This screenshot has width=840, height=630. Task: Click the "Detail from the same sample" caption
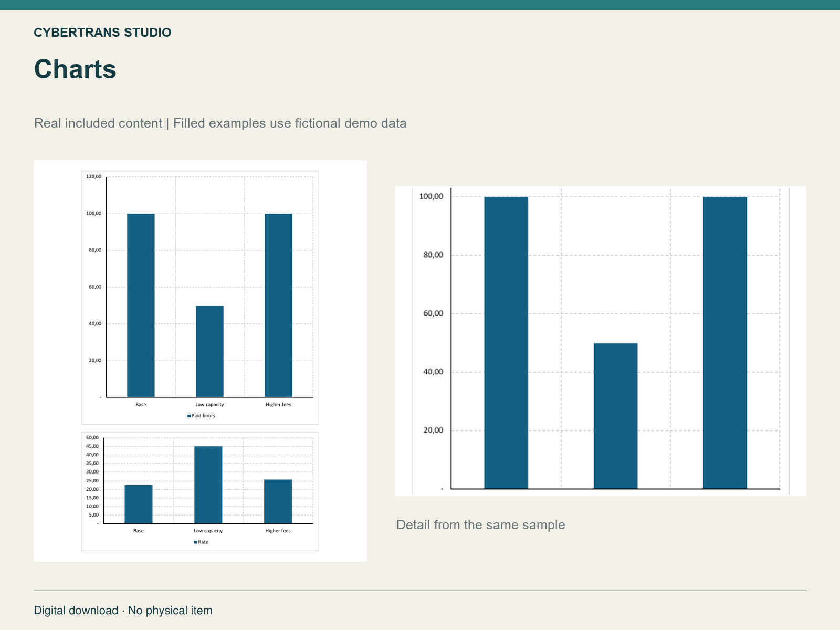480,525
